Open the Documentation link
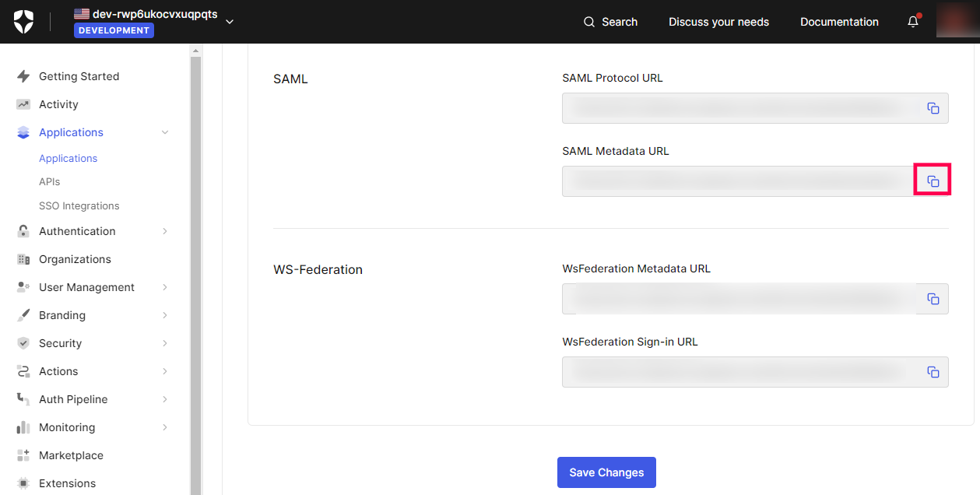The width and height of the screenshot is (980, 495). pos(839,22)
